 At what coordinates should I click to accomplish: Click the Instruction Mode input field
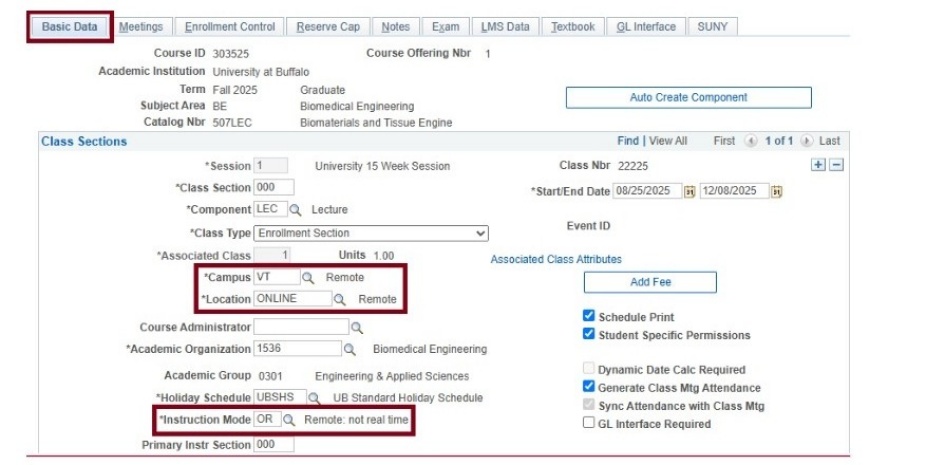click(x=268, y=420)
